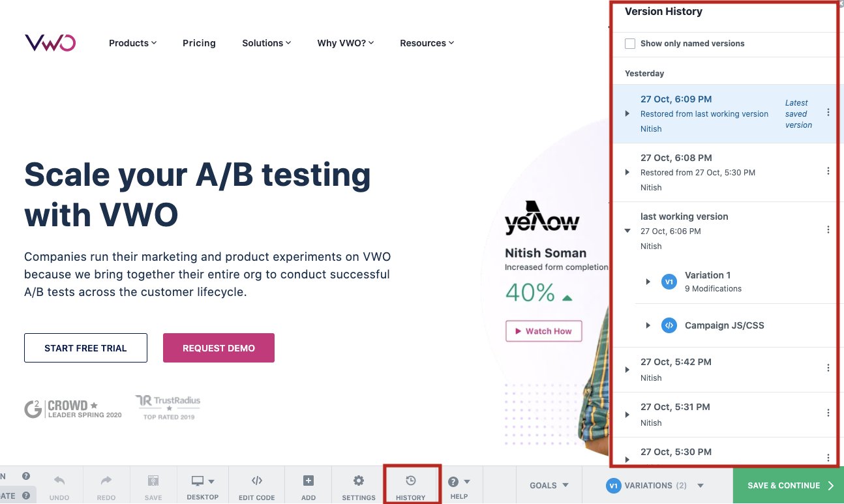Collapse the last working version entry
This screenshot has height=504, width=844.
[x=627, y=231]
